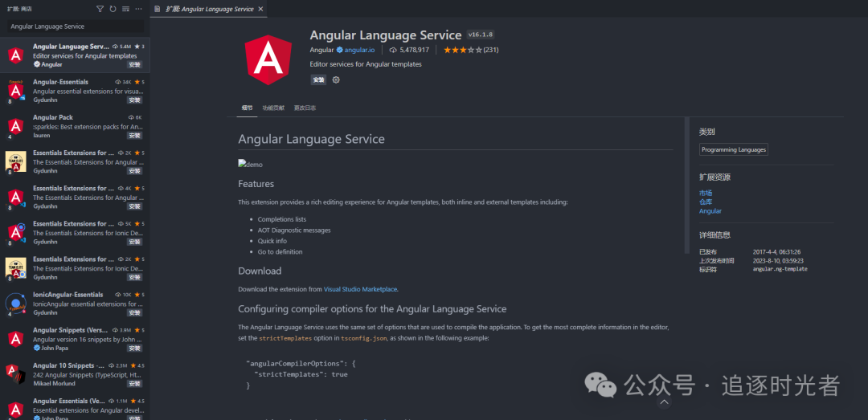This screenshot has height=420, width=868.
Task: Click the IonicAngular-Essentials extension icon
Action: 15,304
